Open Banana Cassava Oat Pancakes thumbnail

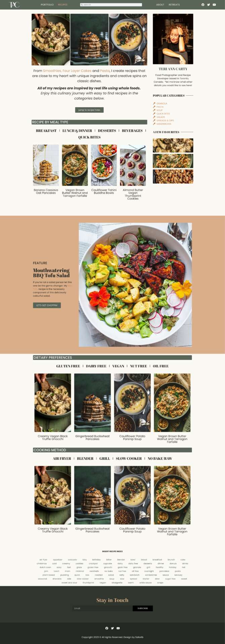(x=46, y=165)
